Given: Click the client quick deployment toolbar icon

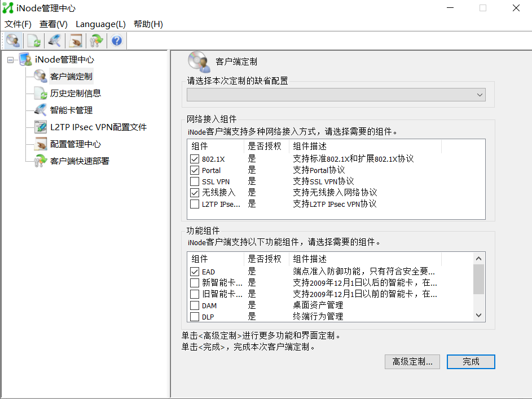Looking at the screenshot, I should tap(96, 41).
